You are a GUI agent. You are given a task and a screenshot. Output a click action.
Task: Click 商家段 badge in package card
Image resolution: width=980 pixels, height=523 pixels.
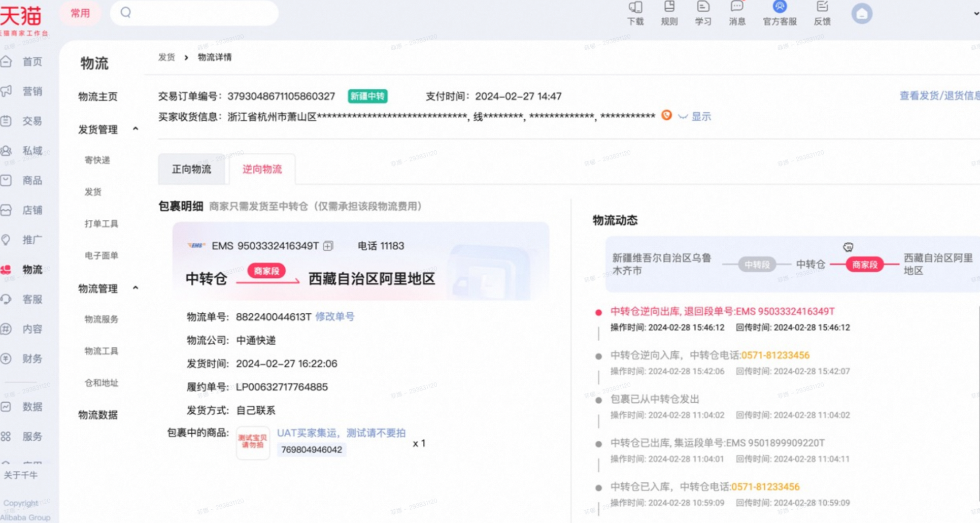tap(266, 271)
